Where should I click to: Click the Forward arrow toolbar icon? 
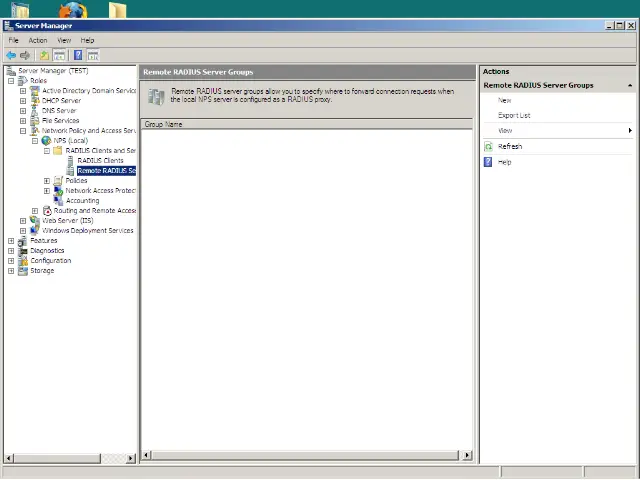click(25, 55)
